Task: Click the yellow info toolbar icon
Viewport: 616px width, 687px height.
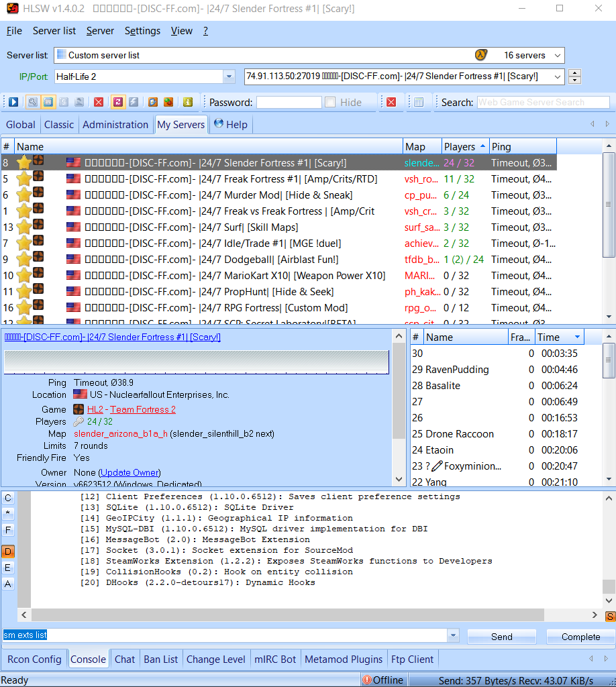Action: click(x=187, y=102)
